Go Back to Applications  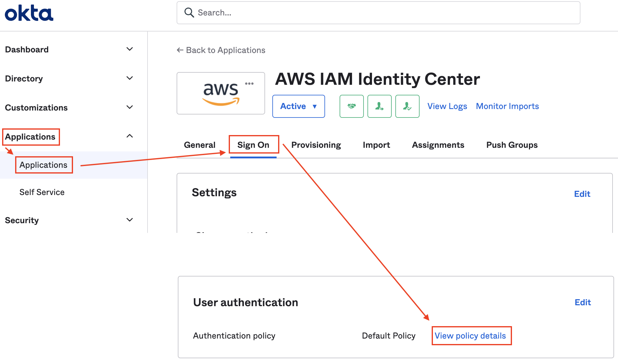coord(221,50)
